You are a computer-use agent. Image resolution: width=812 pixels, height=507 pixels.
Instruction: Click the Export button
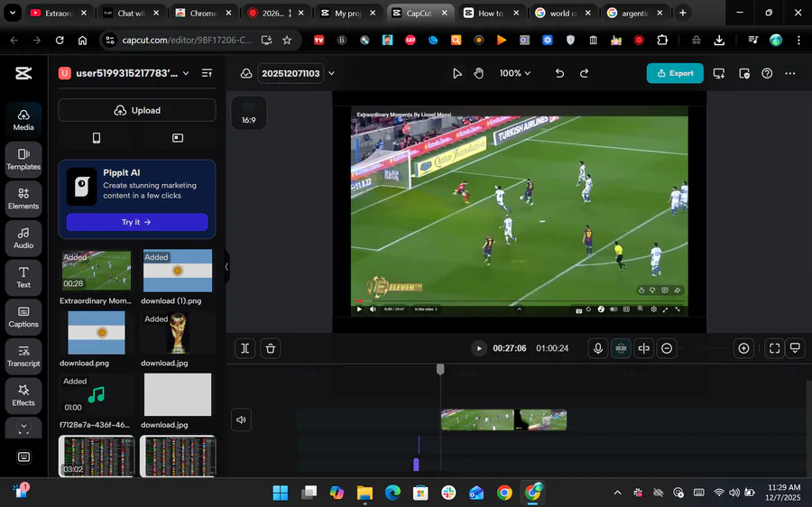675,74
